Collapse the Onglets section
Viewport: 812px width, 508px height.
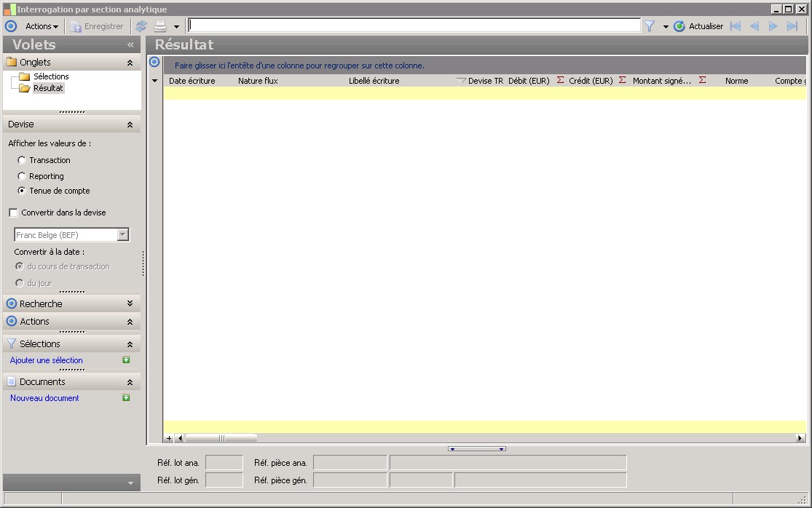130,63
